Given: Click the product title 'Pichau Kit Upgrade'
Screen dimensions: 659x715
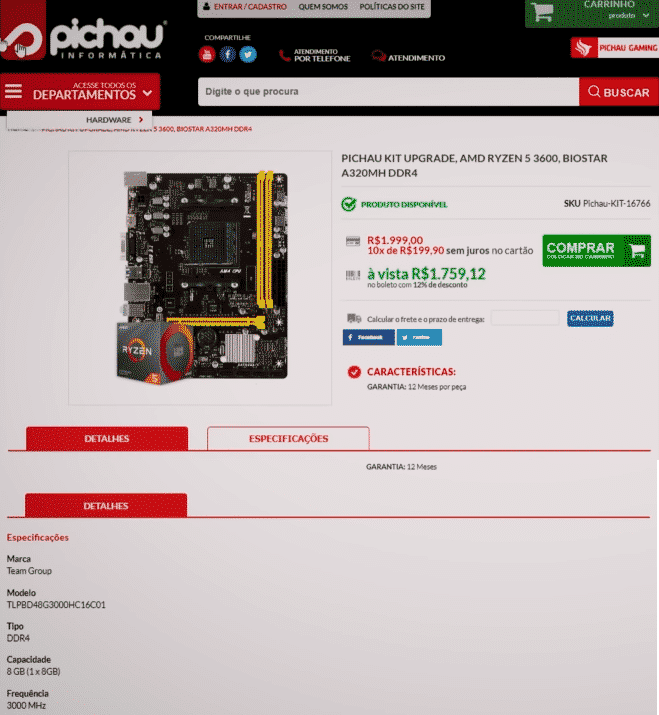Looking at the screenshot, I should tap(474, 166).
